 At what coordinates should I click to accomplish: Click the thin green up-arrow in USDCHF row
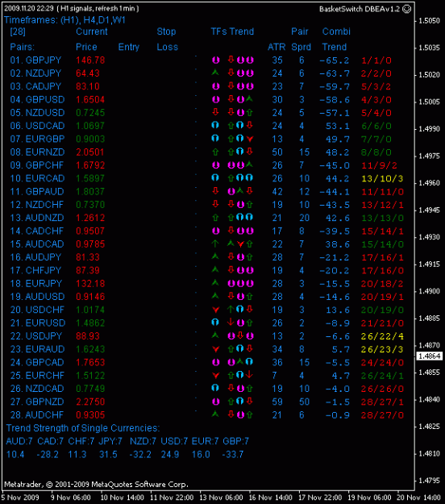(x=231, y=309)
